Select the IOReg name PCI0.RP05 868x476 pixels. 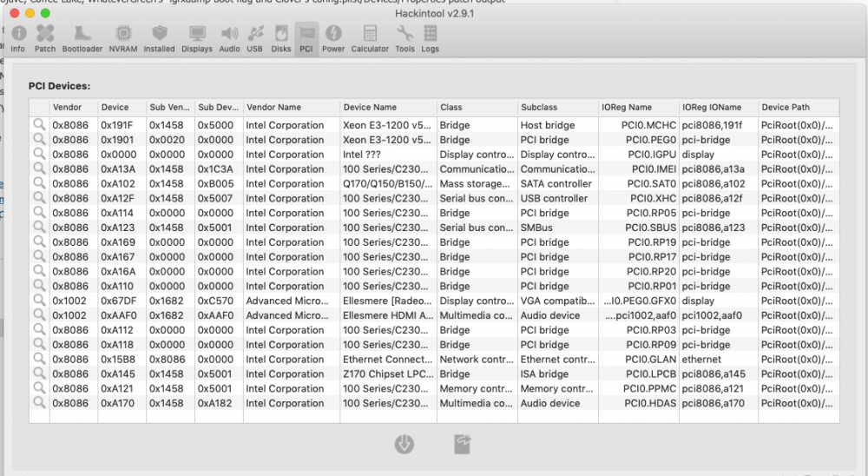651,213
